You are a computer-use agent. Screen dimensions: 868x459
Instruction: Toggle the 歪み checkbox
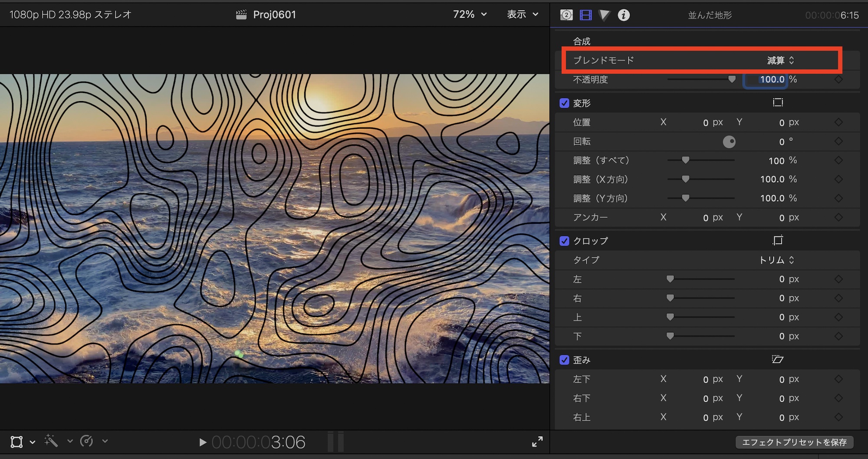coord(564,360)
